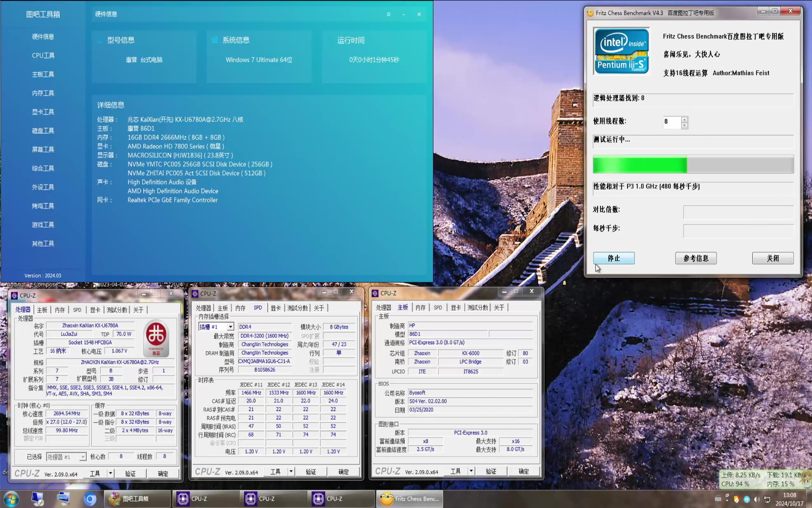Image resolution: width=812 pixels, height=508 pixels.
Task: Click 验证 in the 处理器-tab CPU-Z window
Action: point(130,473)
